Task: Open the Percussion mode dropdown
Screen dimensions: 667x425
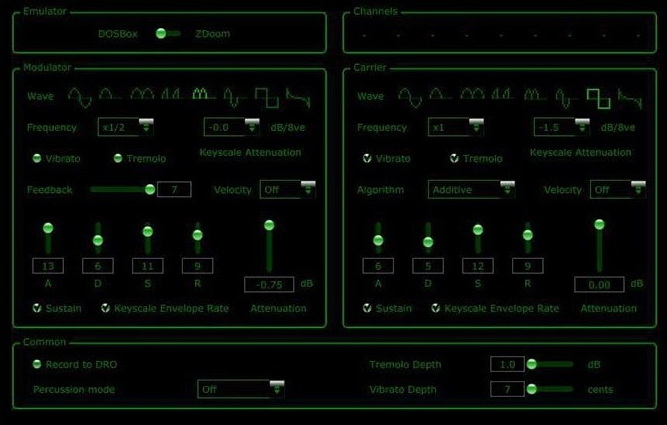Action: click(x=276, y=389)
